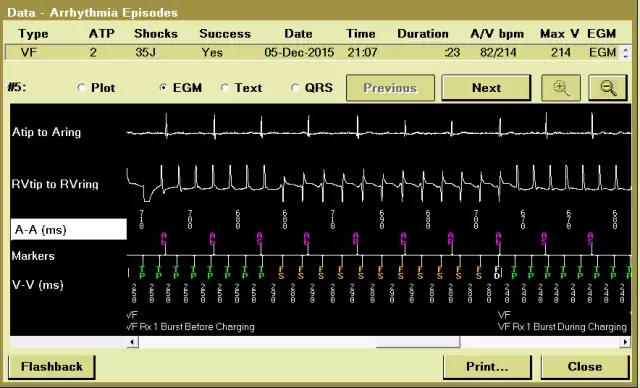The height and width of the screenshot is (388, 640).
Task: Click the RVtip to RVring channel label
Action: [x=55, y=184]
